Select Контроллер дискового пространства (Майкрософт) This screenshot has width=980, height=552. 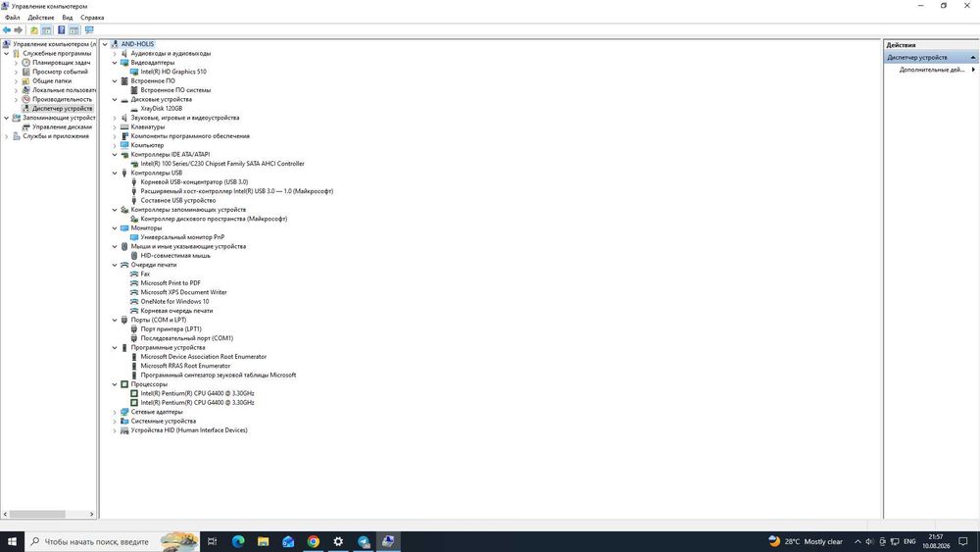tap(214, 219)
